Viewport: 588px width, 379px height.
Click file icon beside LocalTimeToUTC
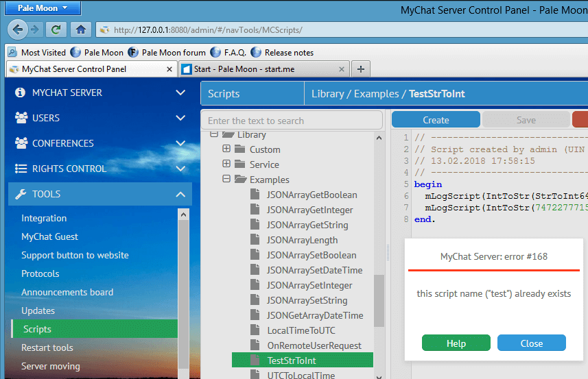(255, 330)
